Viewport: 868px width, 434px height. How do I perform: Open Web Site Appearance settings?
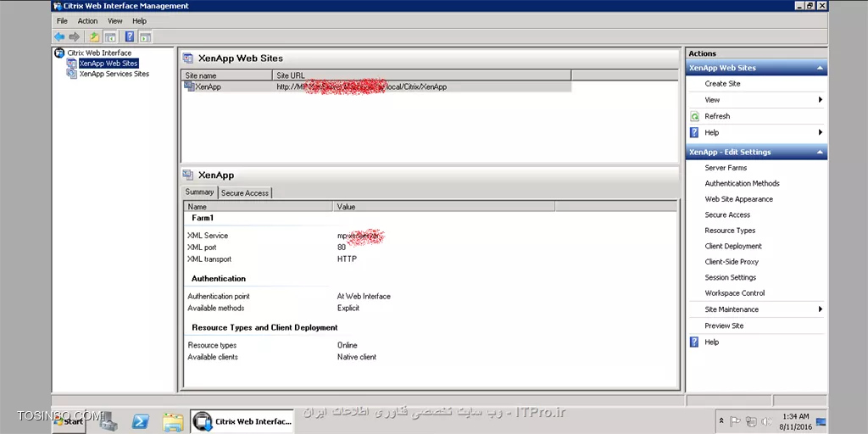(738, 199)
